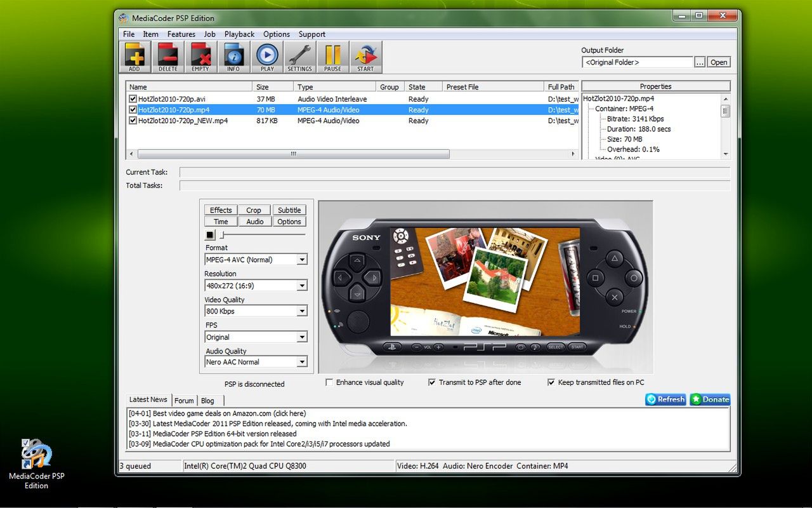Open the Item menu
Screen dimensions: 812x508
coord(150,34)
